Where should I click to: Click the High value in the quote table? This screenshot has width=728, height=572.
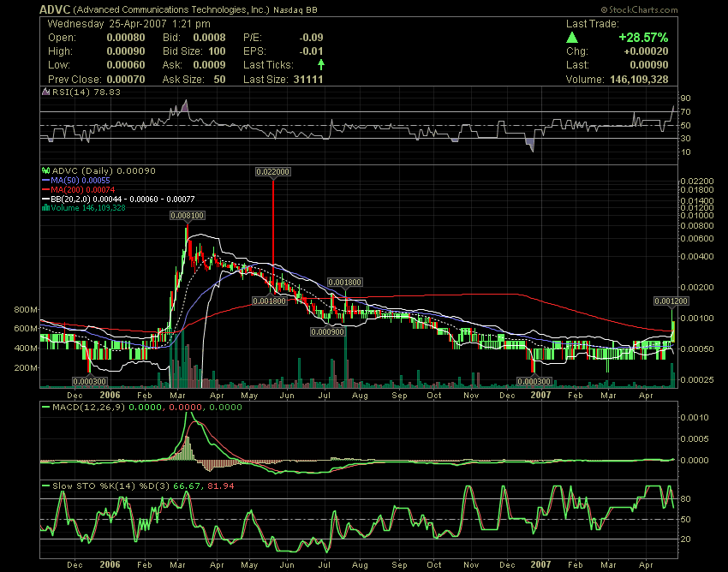click(126, 51)
